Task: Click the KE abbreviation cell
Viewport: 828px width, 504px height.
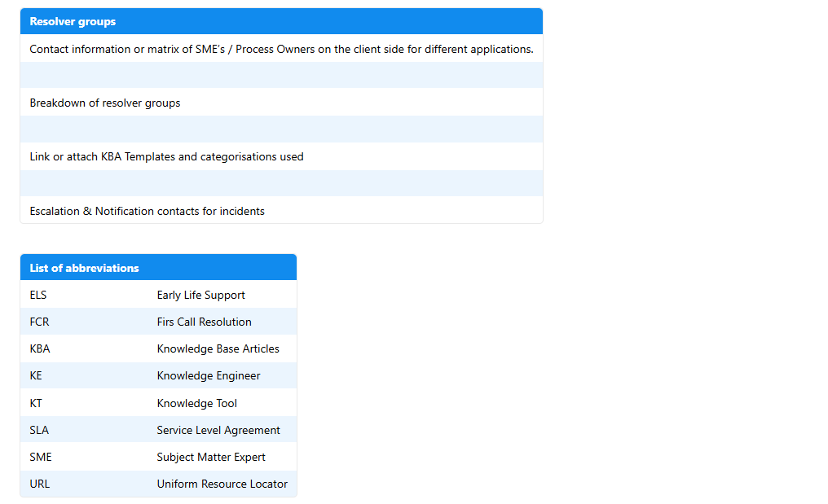Action: coord(36,375)
